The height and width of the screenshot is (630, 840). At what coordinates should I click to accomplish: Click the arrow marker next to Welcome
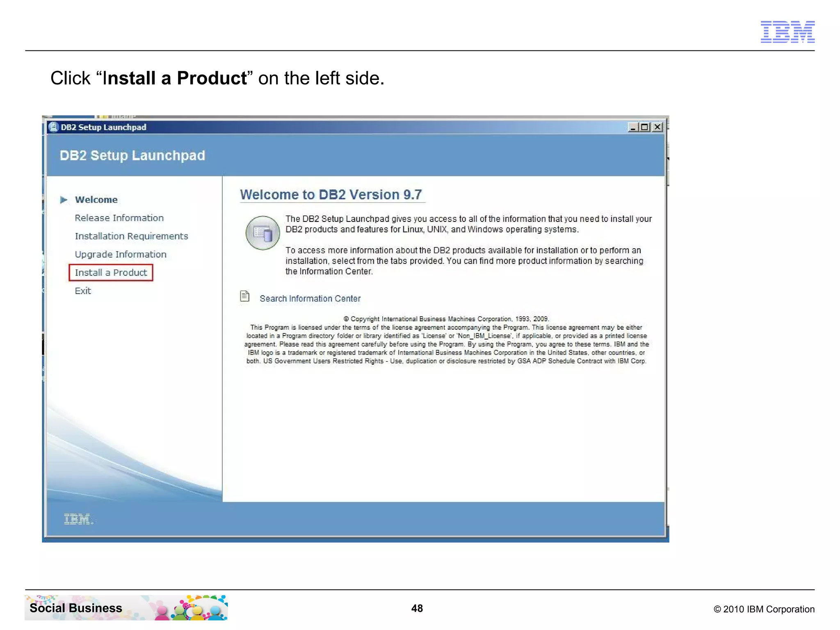[64, 200]
